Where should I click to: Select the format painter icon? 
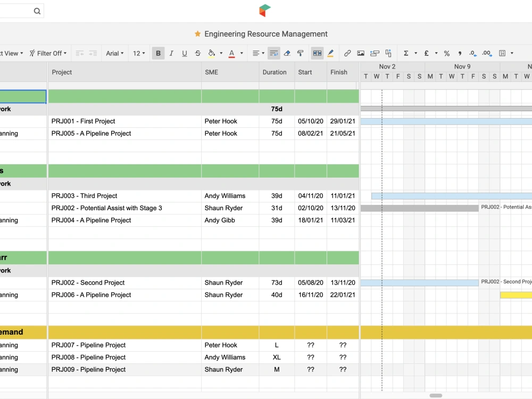(x=300, y=53)
